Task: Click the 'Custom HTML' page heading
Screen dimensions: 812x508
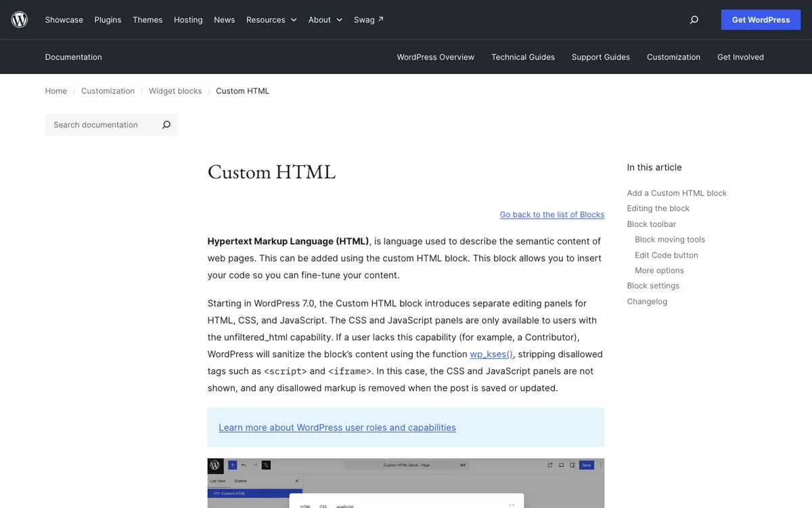Action: pos(271,172)
